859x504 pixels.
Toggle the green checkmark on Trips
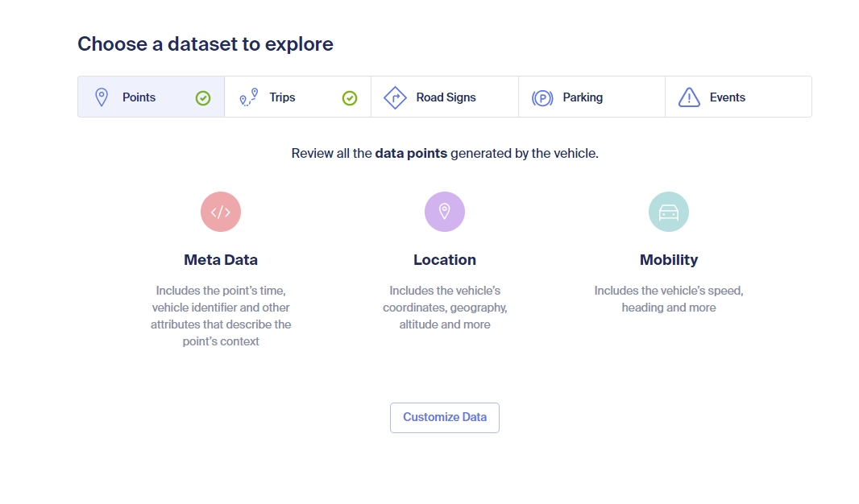[350, 97]
